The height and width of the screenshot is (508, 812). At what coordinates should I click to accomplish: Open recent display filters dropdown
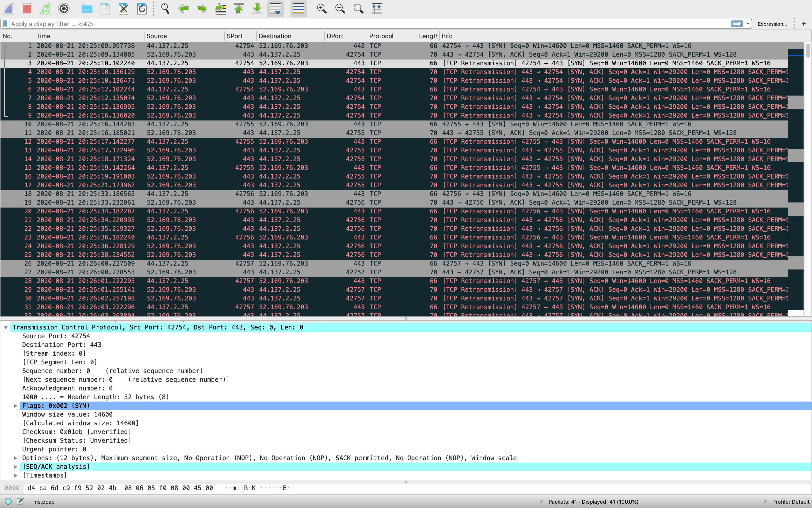pyautogui.click(x=748, y=24)
